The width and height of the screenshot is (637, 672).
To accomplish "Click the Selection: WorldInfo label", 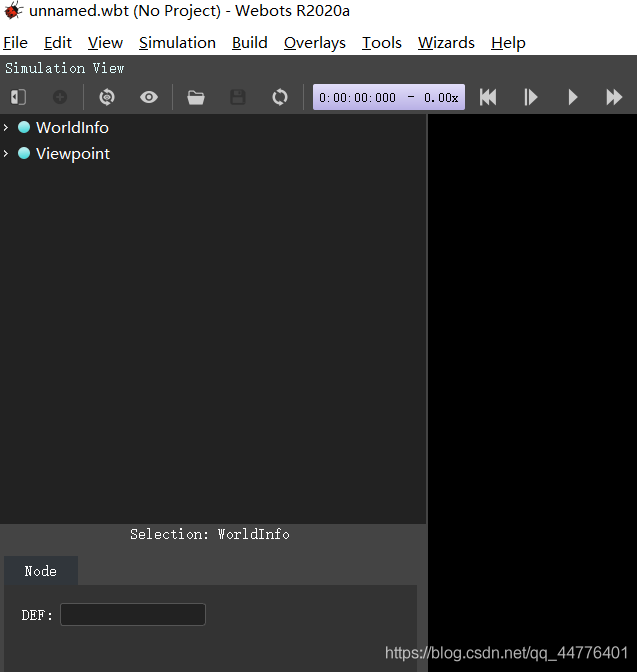I will tap(210, 534).
